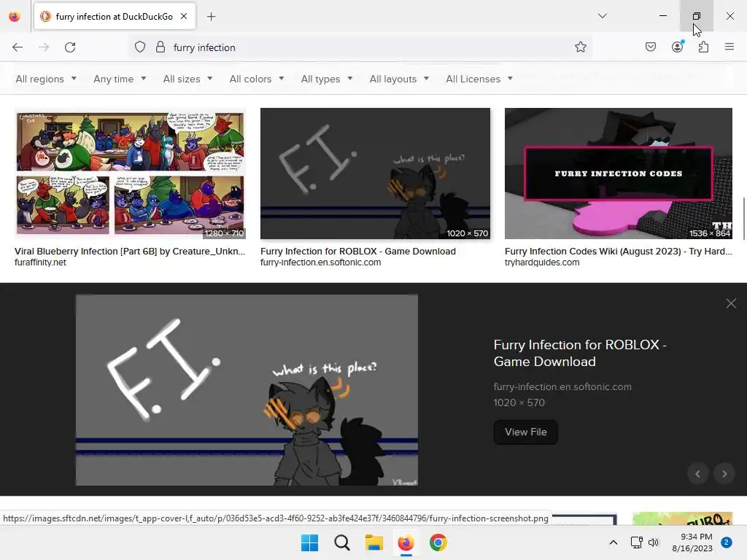Click the Firefox taskbar icon
Image resolution: width=747 pixels, height=560 pixels.
[406, 542]
